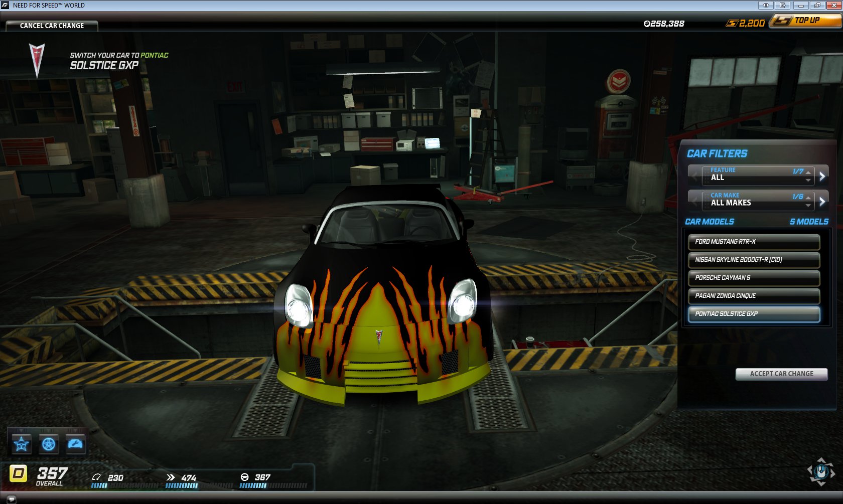Click the SpeedBoost currency icon
The width and height of the screenshot is (843, 504).
732,23
